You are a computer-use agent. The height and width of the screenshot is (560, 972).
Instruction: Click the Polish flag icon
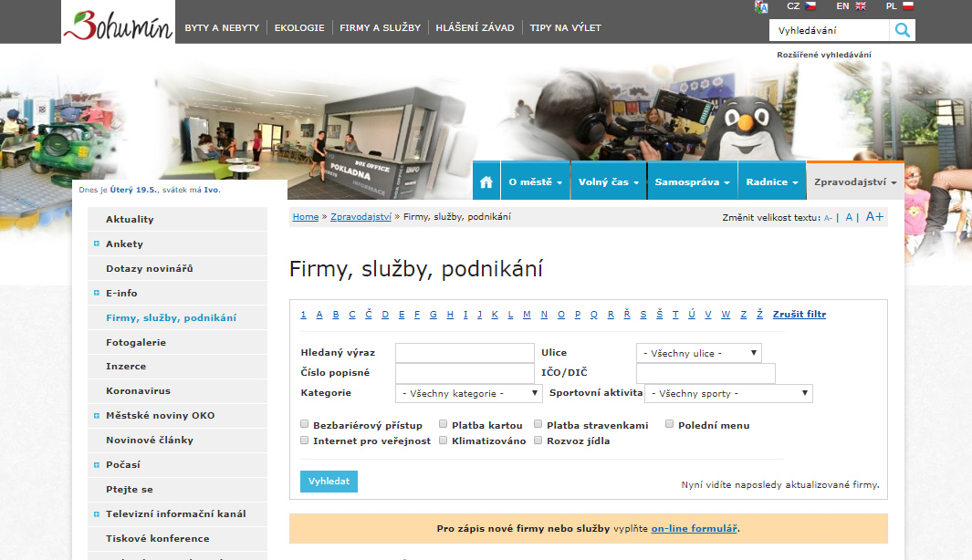point(908,6)
